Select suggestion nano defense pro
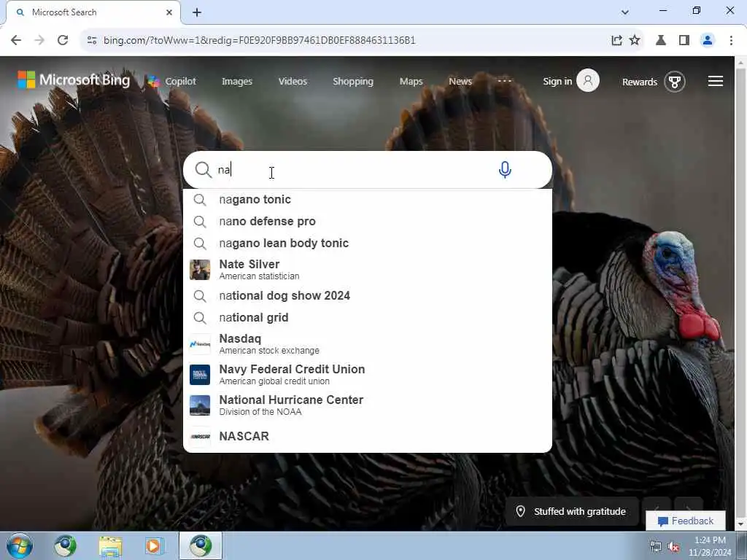The image size is (747, 560). pos(368,222)
